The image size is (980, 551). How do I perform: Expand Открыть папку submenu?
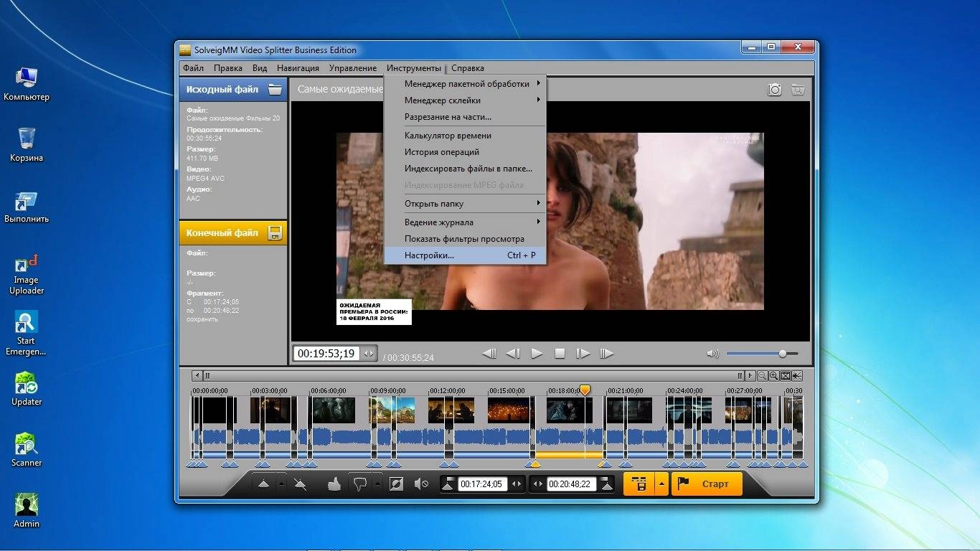coord(465,204)
